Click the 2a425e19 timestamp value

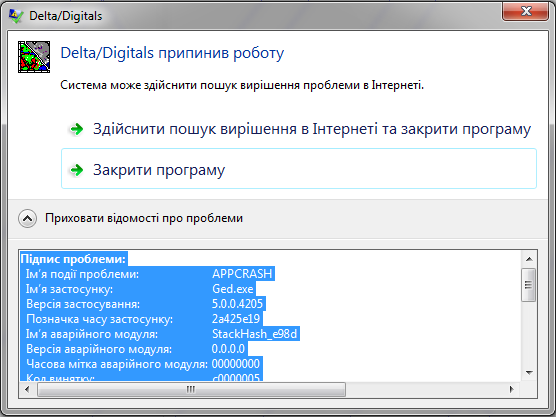(236, 319)
